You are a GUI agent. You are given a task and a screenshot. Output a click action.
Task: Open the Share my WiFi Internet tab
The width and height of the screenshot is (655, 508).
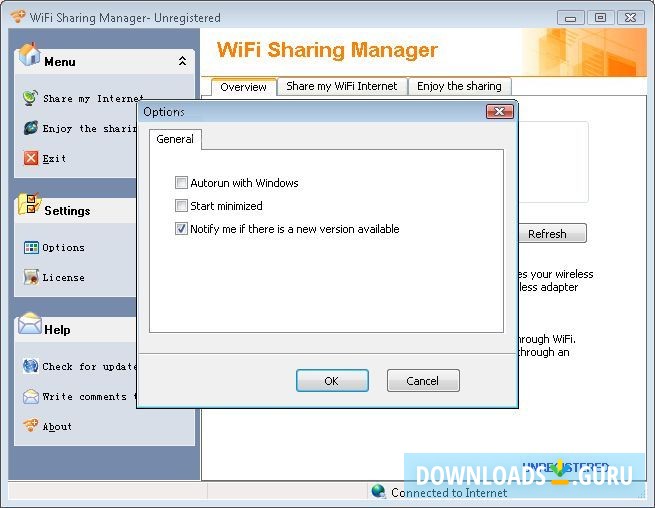(x=342, y=86)
